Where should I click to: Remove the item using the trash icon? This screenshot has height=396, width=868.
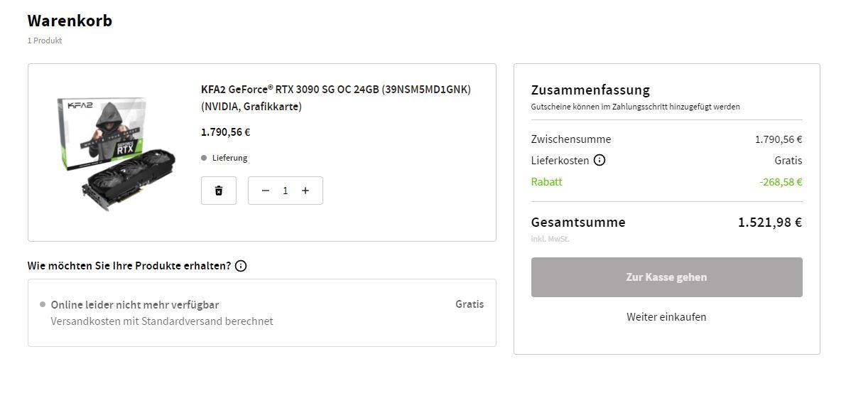click(219, 191)
